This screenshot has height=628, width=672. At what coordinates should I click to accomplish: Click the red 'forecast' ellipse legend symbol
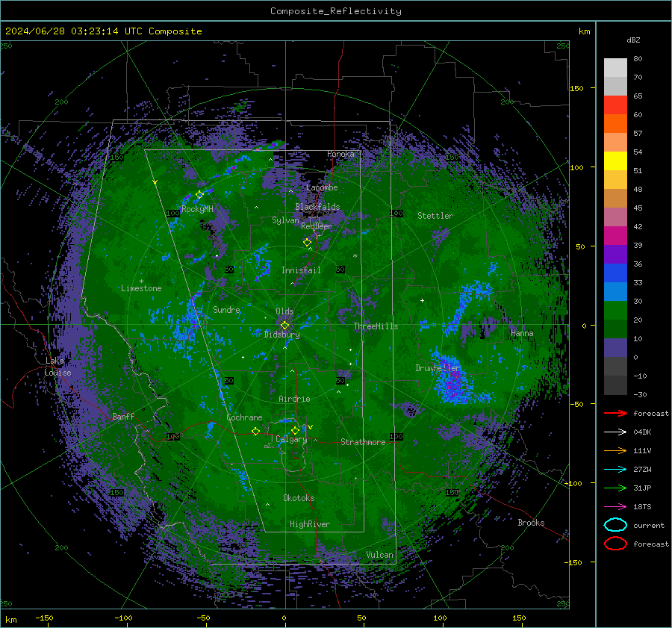615,544
